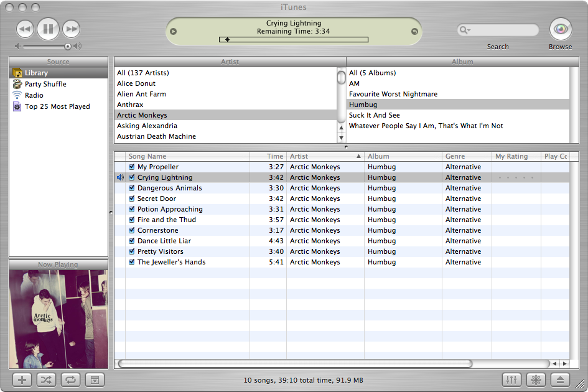Open Top 25 Most Played playlist
The width and height of the screenshot is (588, 392).
pyautogui.click(x=58, y=106)
